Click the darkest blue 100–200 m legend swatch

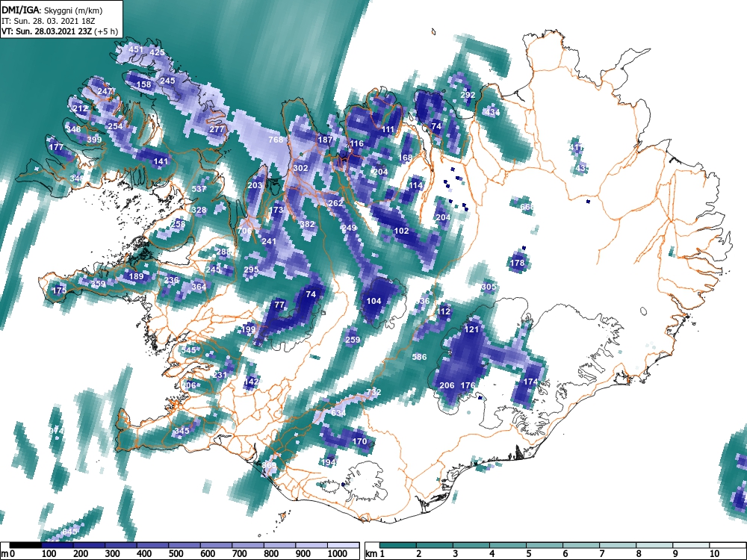(x=58, y=545)
